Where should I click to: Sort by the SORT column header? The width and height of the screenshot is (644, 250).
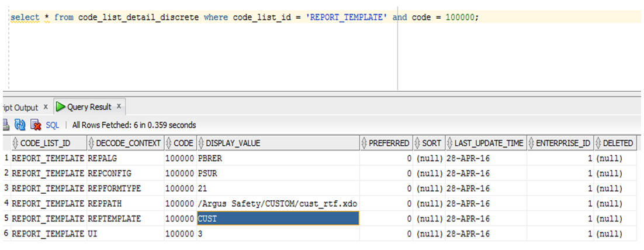coord(429,143)
